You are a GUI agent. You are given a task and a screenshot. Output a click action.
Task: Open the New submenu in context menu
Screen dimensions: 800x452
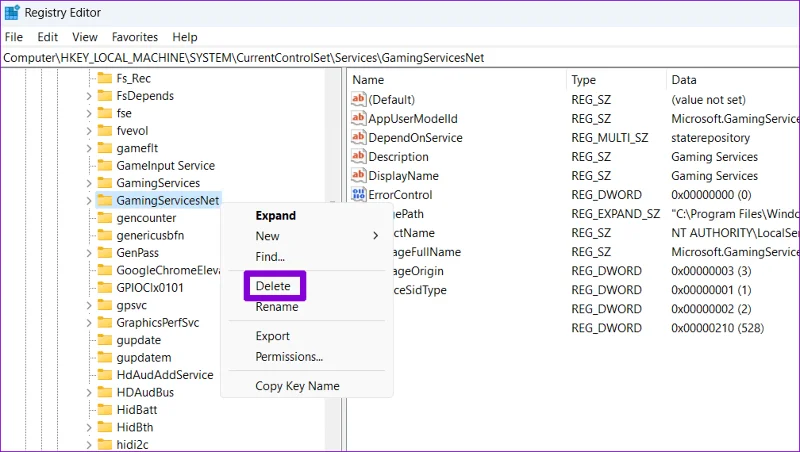[x=306, y=236]
